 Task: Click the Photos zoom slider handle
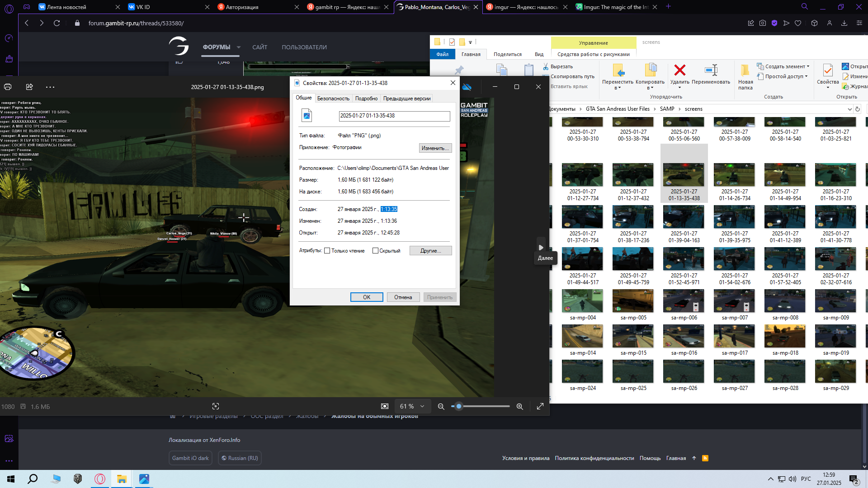(459, 406)
